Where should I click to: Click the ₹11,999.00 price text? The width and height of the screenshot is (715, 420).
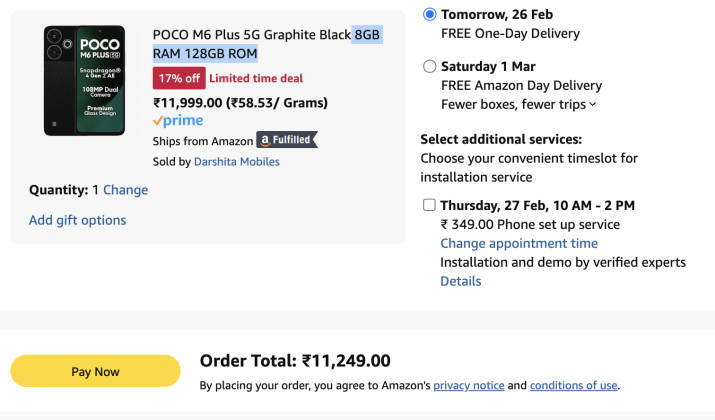pos(187,102)
